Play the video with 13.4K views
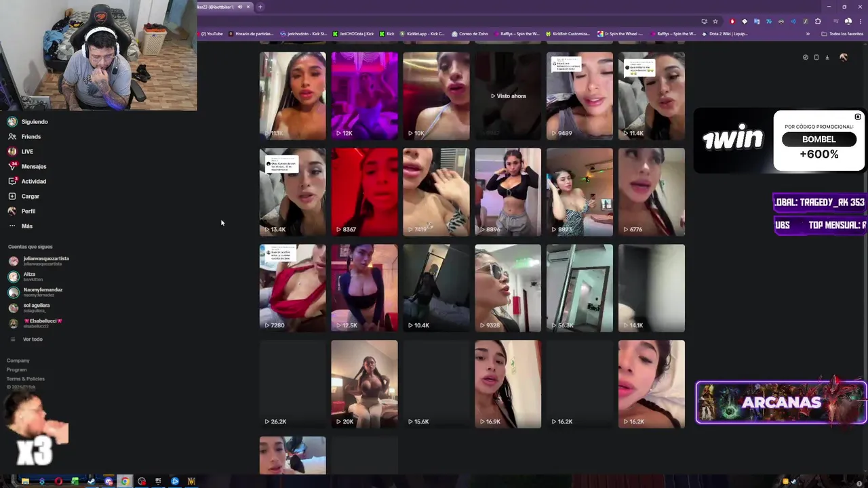Viewport: 868px width, 488px height. 292,192
